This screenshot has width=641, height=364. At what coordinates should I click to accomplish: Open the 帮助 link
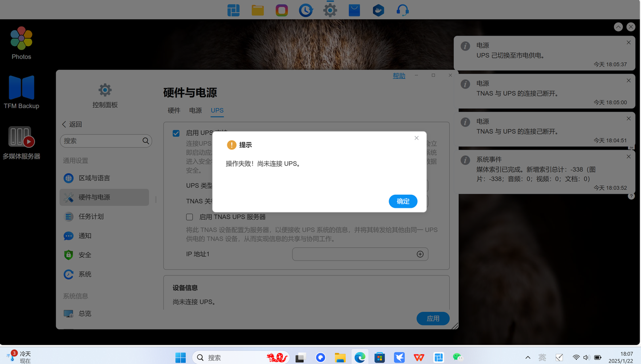click(399, 75)
